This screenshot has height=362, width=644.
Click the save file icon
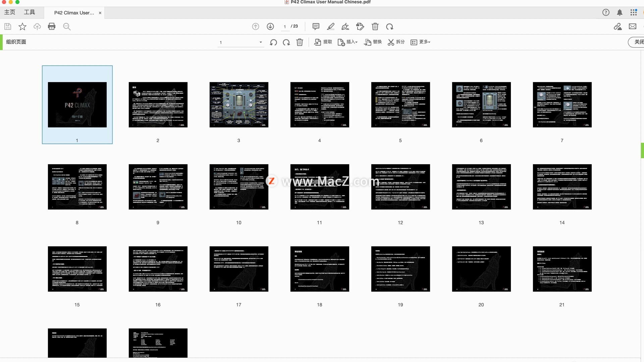[8, 26]
